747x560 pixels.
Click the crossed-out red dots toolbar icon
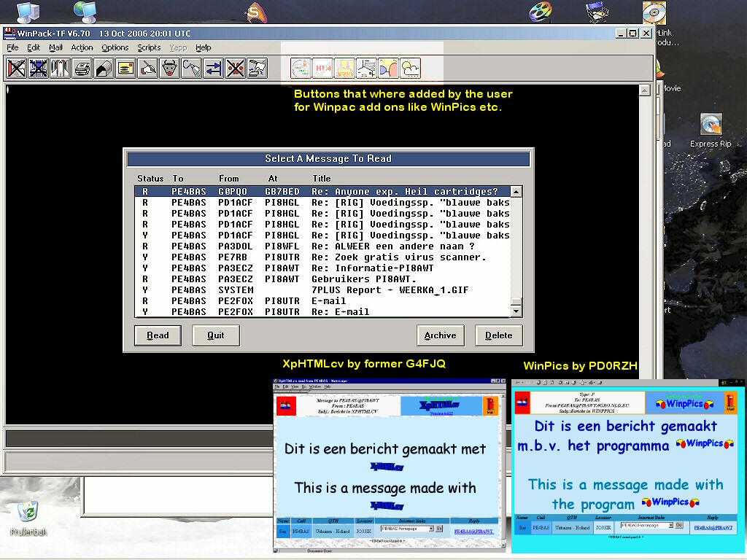tap(236, 69)
